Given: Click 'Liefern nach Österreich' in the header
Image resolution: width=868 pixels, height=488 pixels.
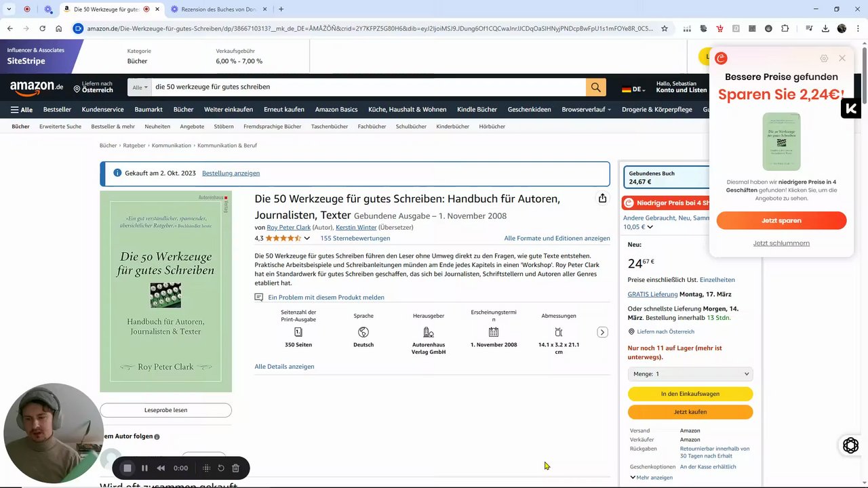Looking at the screenshot, I should tap(93, 87).
